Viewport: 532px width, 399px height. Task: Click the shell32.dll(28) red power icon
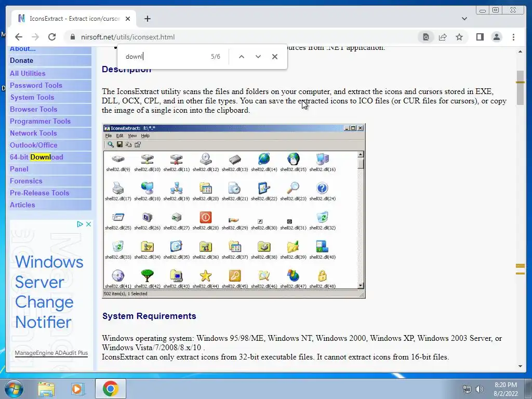pyautogui.click(x=206, y=218)
